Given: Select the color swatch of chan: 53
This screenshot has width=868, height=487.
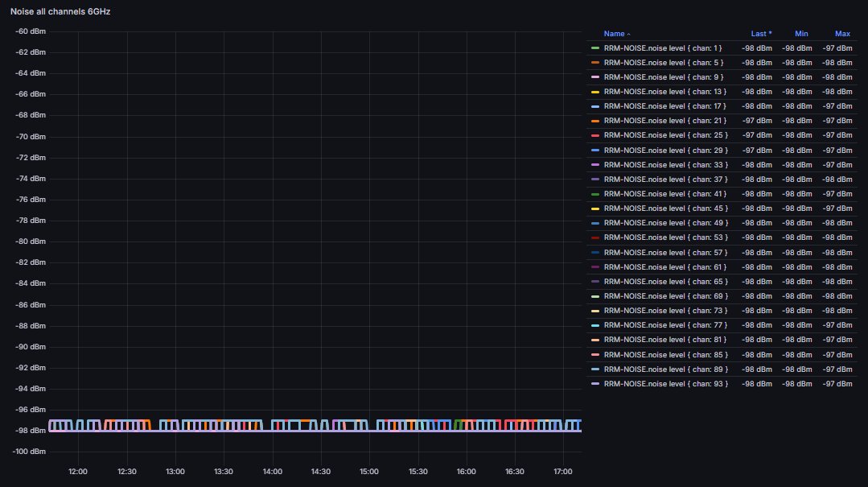Looking at the screenshot, I should click(595, 237).
